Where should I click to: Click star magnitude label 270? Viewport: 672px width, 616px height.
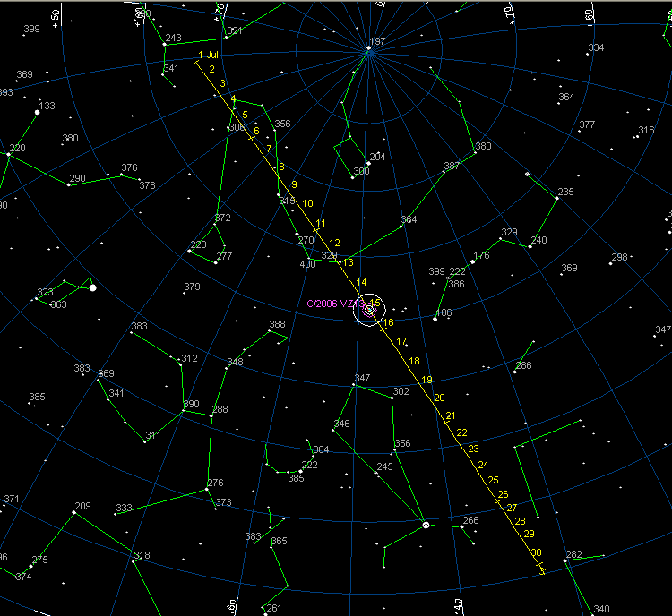(306, 240)
